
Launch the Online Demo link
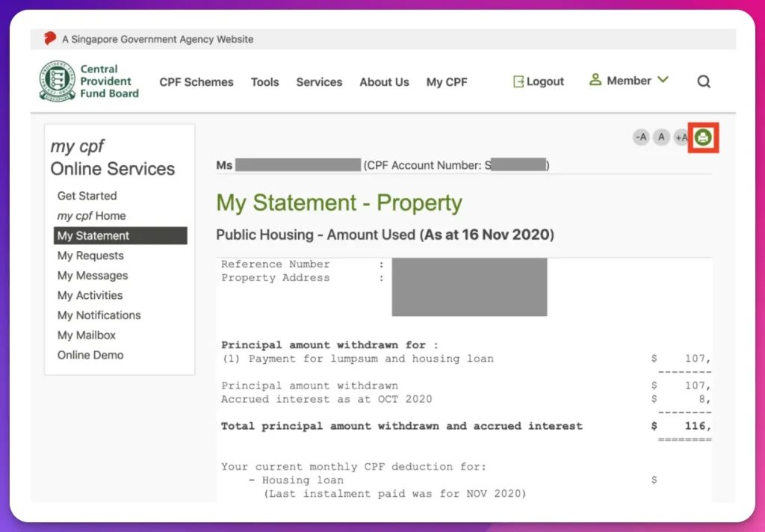point(90,355)
